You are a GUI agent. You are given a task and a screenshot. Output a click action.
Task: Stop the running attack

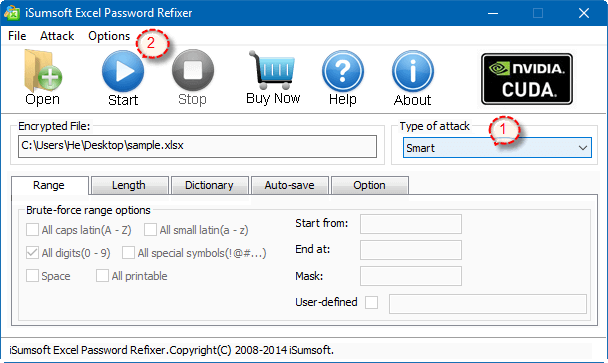(193, 78)
